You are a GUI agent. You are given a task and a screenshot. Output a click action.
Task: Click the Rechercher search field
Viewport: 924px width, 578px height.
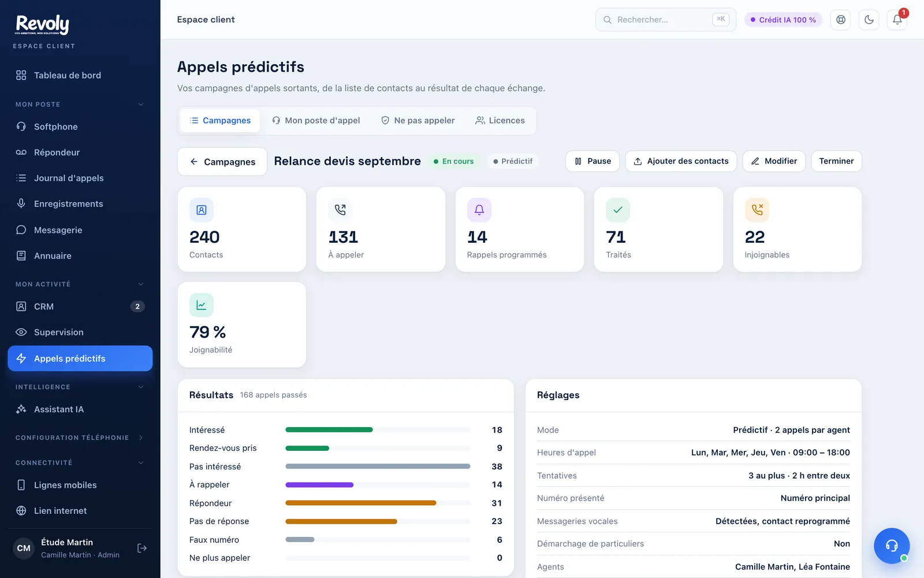(x=666, y=20)
